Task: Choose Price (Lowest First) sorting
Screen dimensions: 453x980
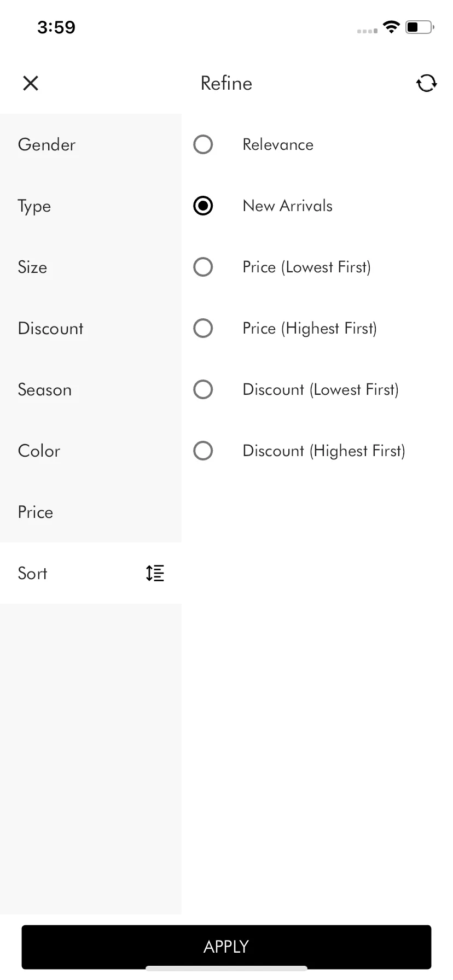Action: pyautogui.click(x=203, y=267)
